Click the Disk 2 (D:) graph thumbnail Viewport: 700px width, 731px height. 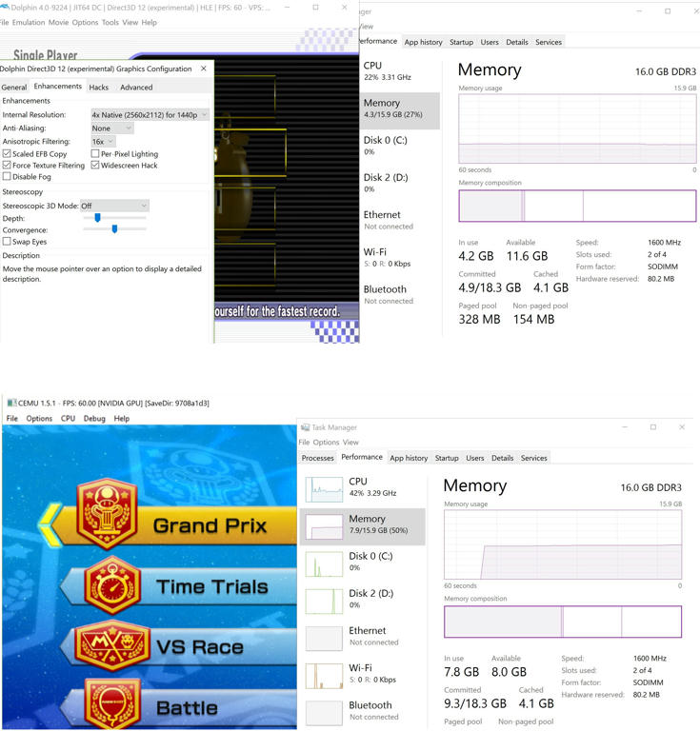pyautogui.click(x=323, y=601)
